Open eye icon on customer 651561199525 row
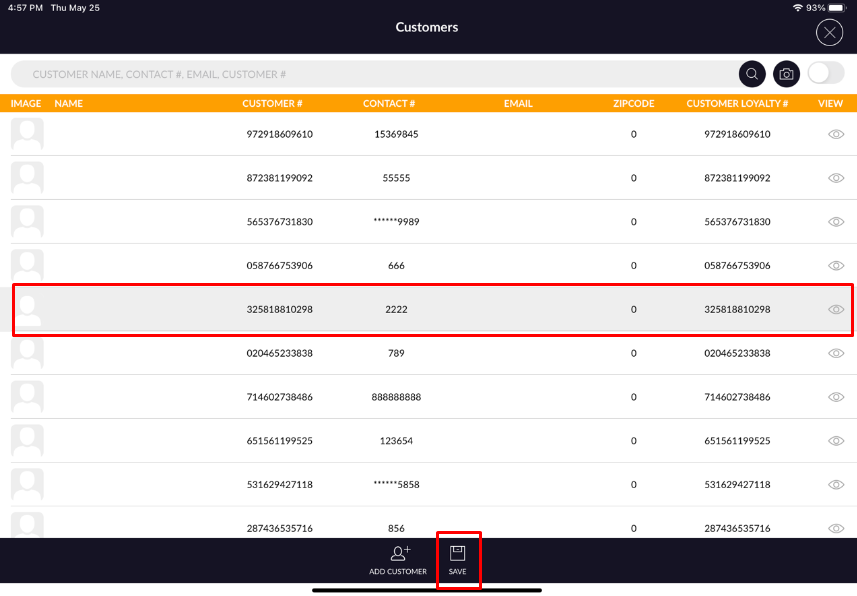The height and width of the screenshot is (596, 857). click(x=836, y=441)
